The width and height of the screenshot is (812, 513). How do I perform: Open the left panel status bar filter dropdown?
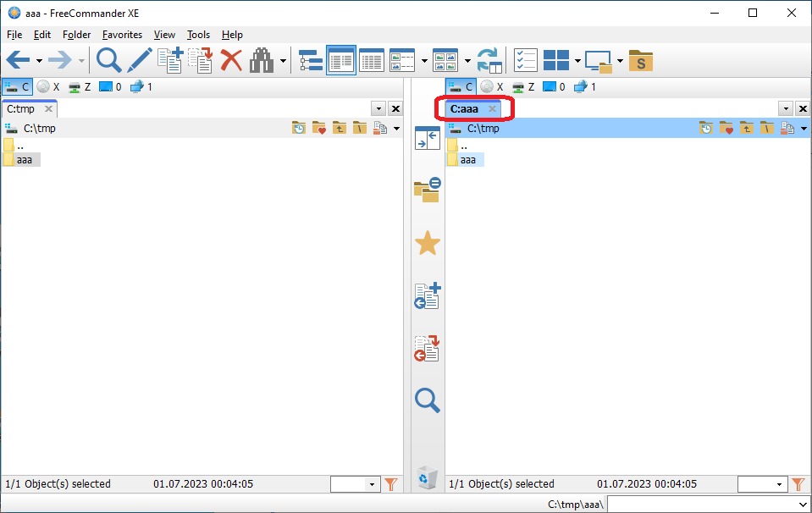372,484
